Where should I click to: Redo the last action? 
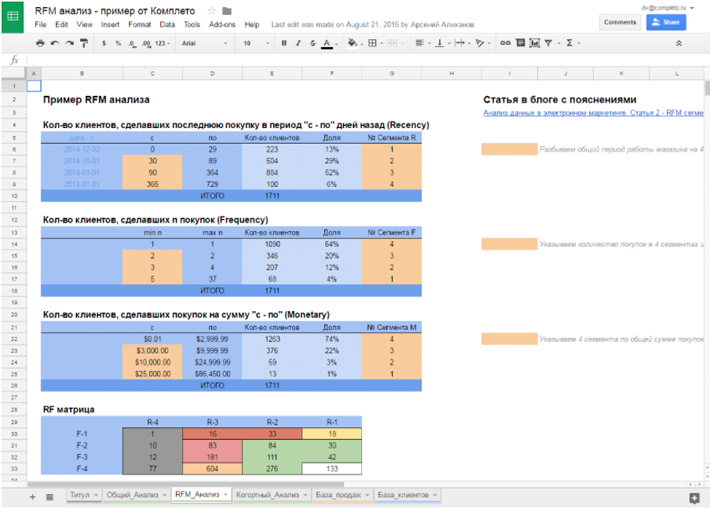tap(69, 43)
